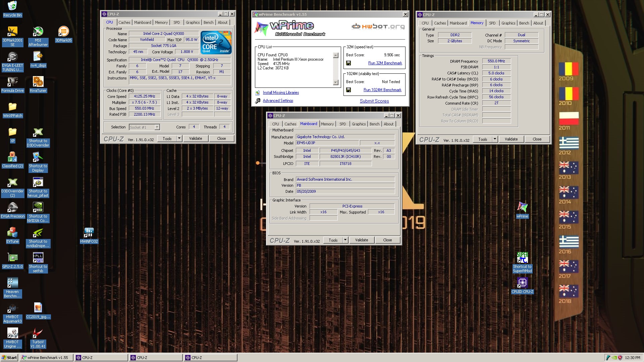This screenshot has width=644, height=362.
Task: Open Classified (2) desktop icon
Action: (x=12, y=160)
